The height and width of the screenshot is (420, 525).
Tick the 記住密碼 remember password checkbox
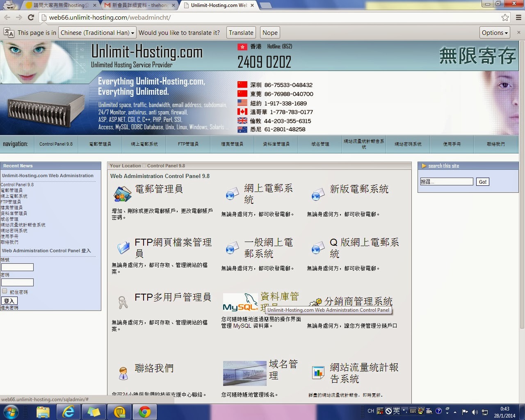(x=5, y=291)
